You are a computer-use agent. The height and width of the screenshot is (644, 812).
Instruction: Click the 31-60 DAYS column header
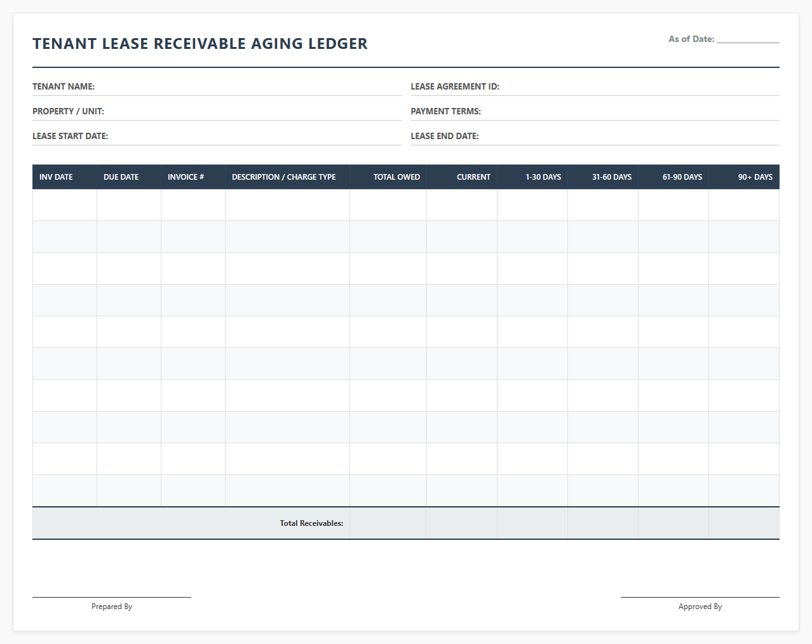coord(603,177)
